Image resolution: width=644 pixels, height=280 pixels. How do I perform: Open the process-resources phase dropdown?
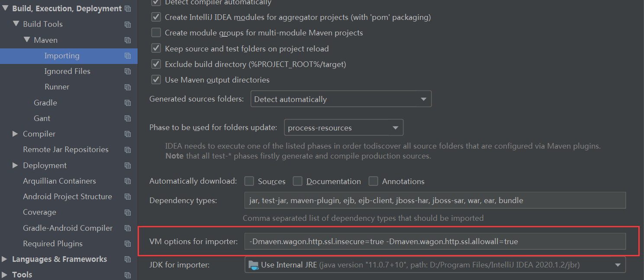coord(344,127)
